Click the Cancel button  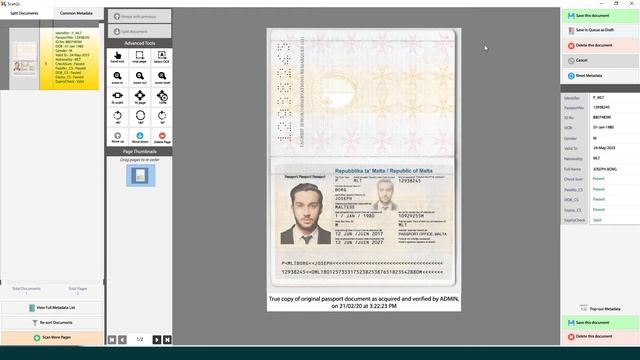(x=600, y=60)
